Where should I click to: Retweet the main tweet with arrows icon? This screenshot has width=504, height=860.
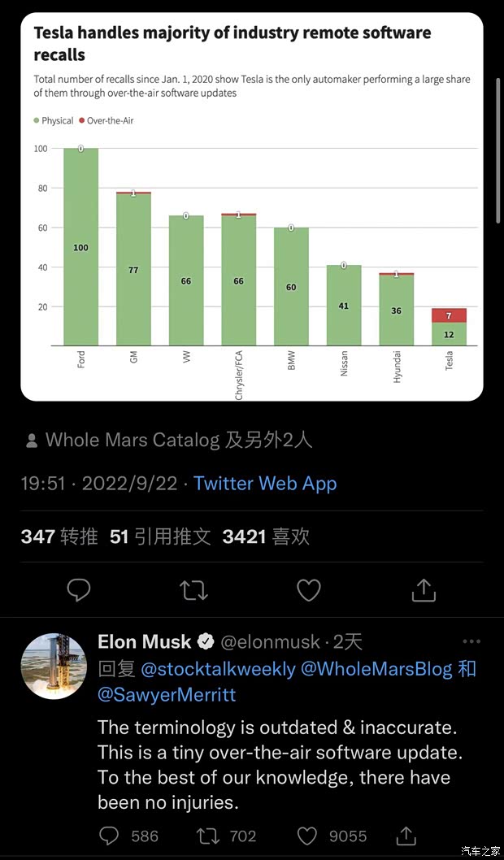click(x=194, y=589)
